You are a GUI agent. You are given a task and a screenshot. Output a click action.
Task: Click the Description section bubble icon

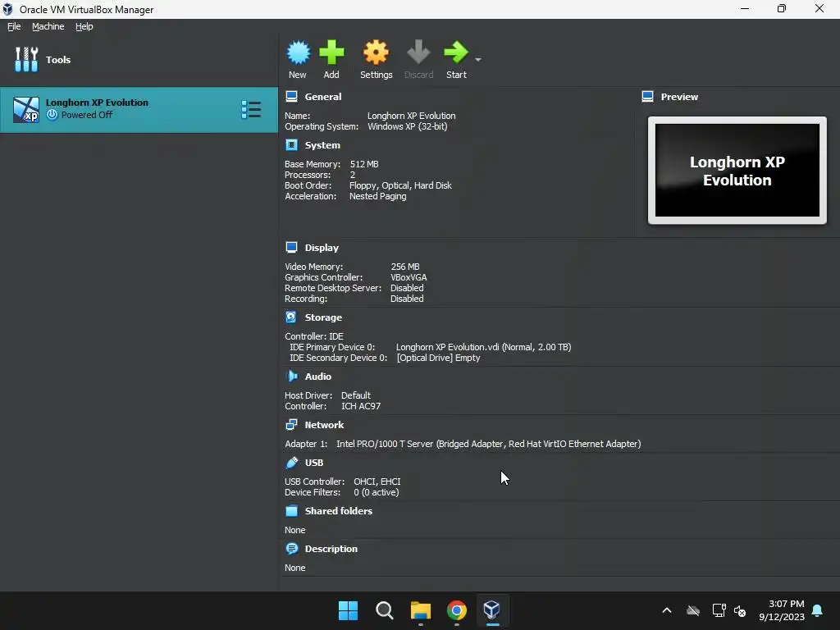click(x=291, y=549)
